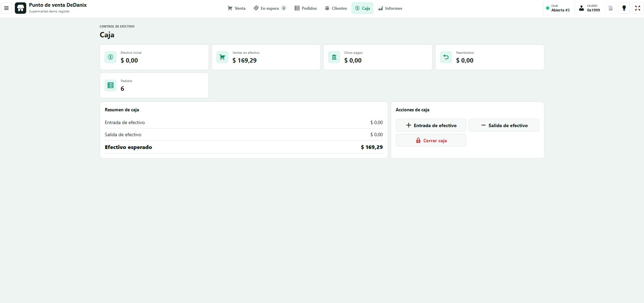Image resolution: width=644 pixels, height=303 pixels.
Task: Click the Reembolsos undo icon
Action: [x=446, y=57]
